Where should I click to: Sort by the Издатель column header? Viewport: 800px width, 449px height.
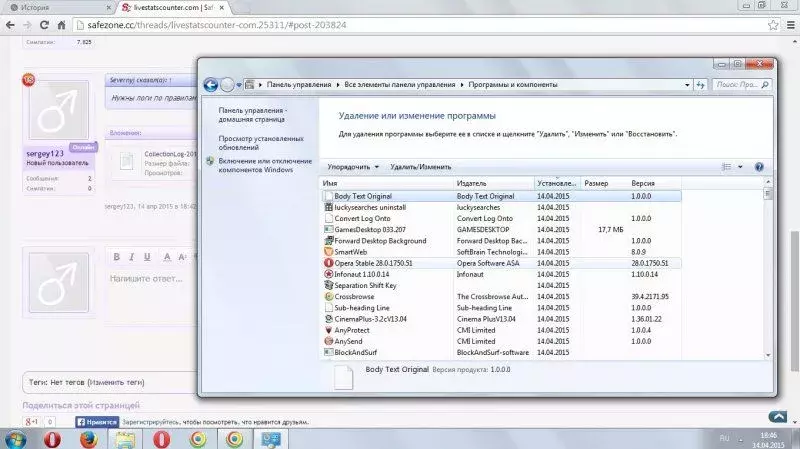493,183
